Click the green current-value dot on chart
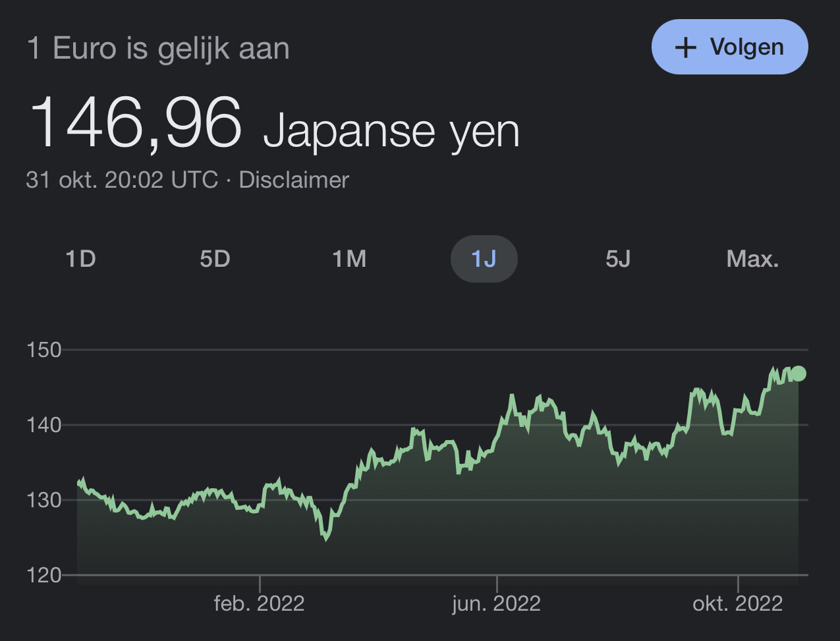Image resolution: width=840 pixels, height=641 pixels. pyautogui.click(x=798, y=374)
